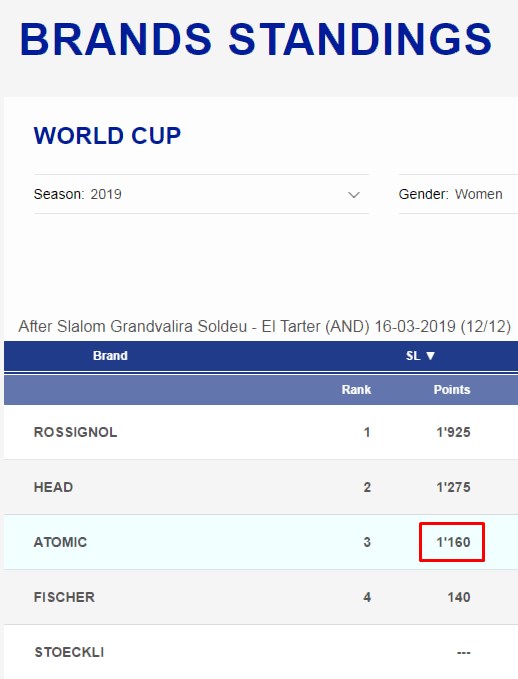Image resolution: width=518 pixels, height=679 pixels.
Task: Click the SL sort triangle icon
Action: point(430,356)
